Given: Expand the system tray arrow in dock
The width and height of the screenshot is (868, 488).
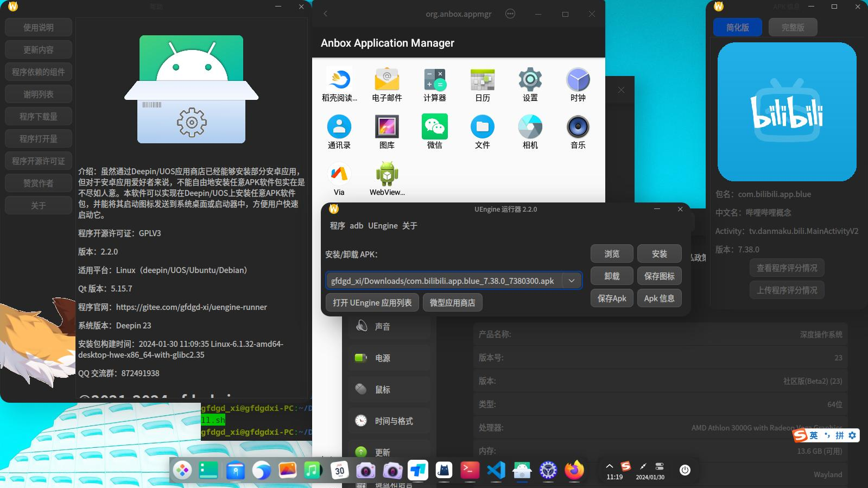Looking at the screenshot, I should [610, 466].
